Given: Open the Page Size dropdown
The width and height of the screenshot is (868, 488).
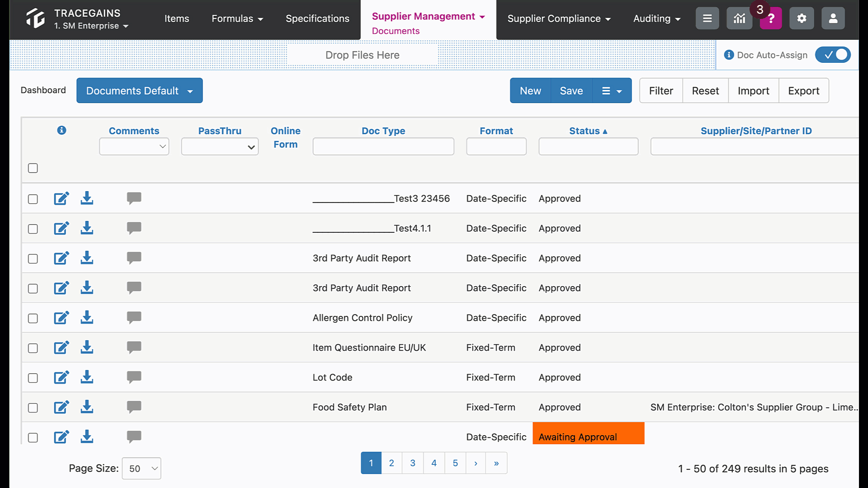Looking at the screenshot, I should point(142,469).
